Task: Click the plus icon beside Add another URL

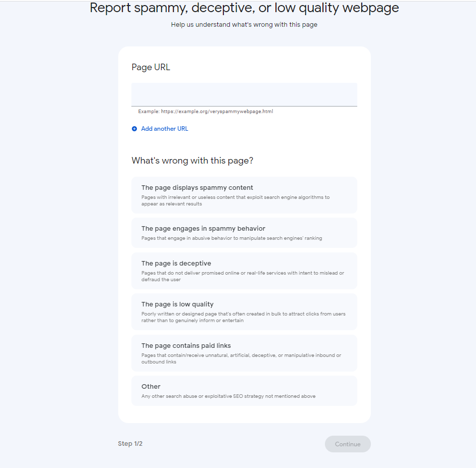Action: pyautogui.click(x=134, y=129)
